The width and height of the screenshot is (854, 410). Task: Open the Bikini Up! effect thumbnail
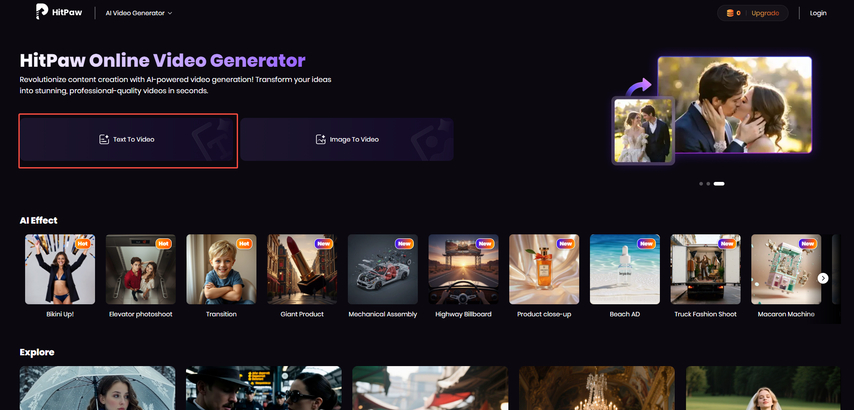coord(60,269)
